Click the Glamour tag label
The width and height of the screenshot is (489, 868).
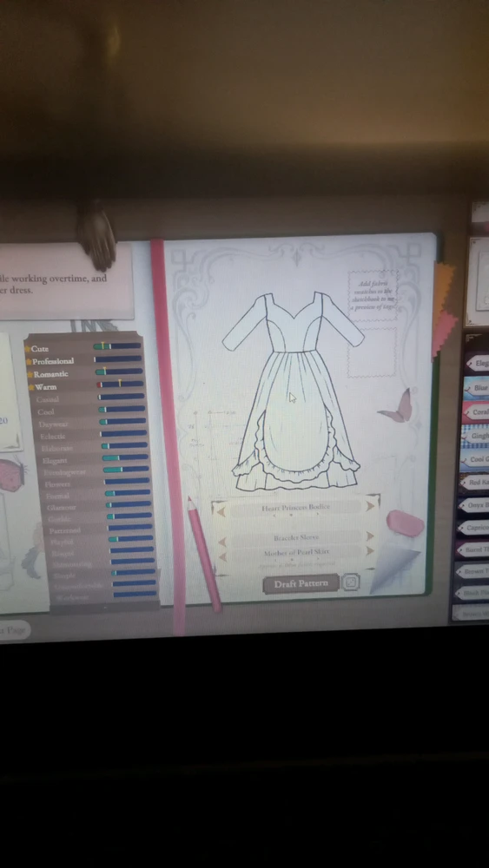62,507
